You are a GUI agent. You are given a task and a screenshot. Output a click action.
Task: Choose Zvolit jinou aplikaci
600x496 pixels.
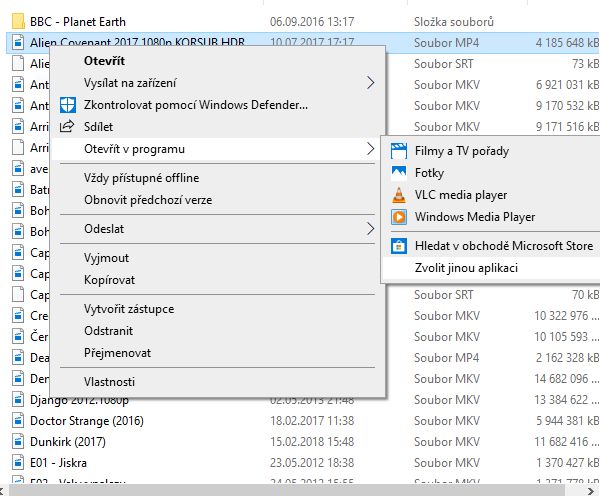point(491,268)
